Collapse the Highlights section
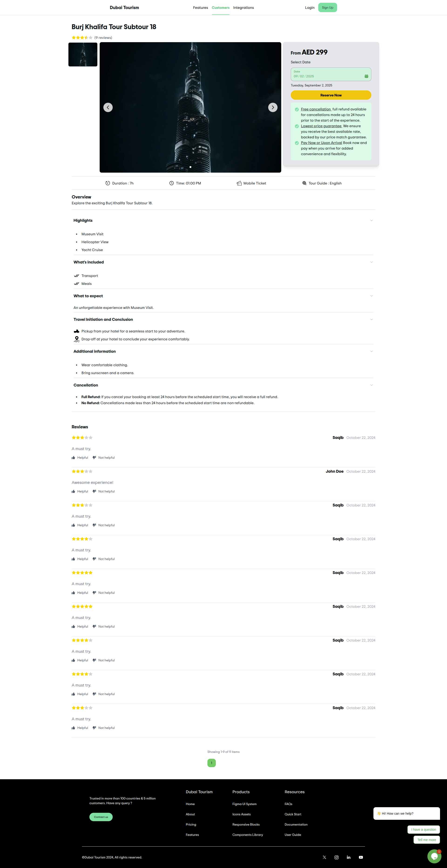Viewport: 447px width, 868px height. click(x=371, y=220)
